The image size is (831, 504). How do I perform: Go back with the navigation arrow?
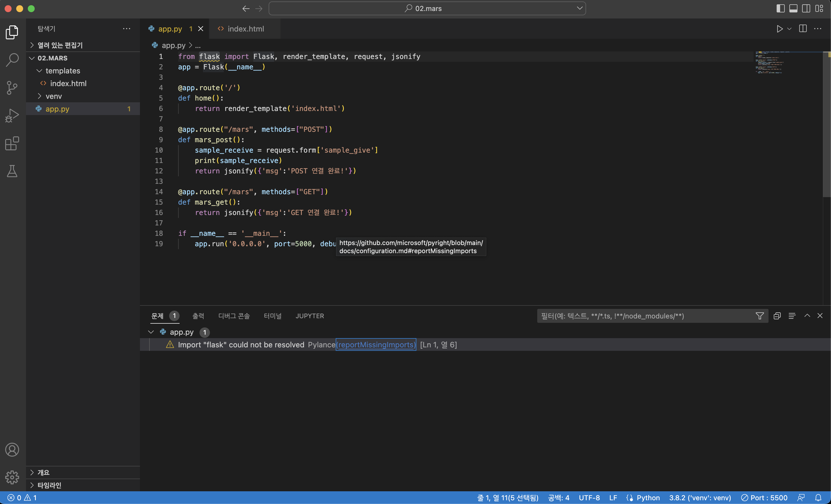[x=246, y=8]
